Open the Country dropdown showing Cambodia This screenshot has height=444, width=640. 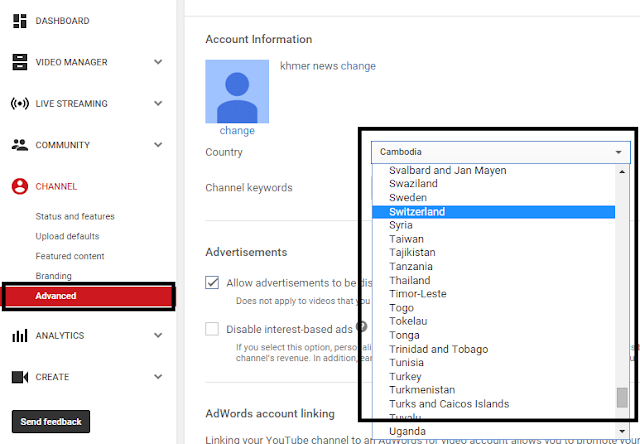pyautogui.click(x=501, y=152)
